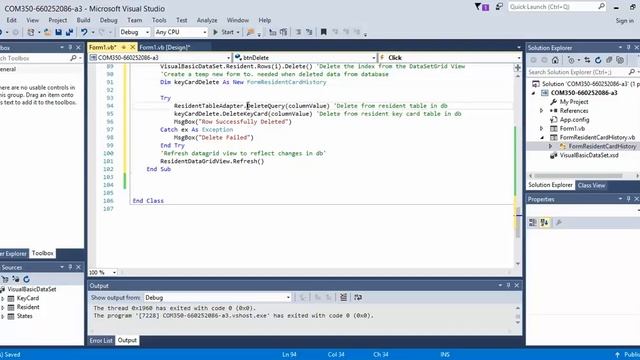Select App.config in Solution Explorer
Viewport: 640px width, 360px height.
(x=575, y=120)
